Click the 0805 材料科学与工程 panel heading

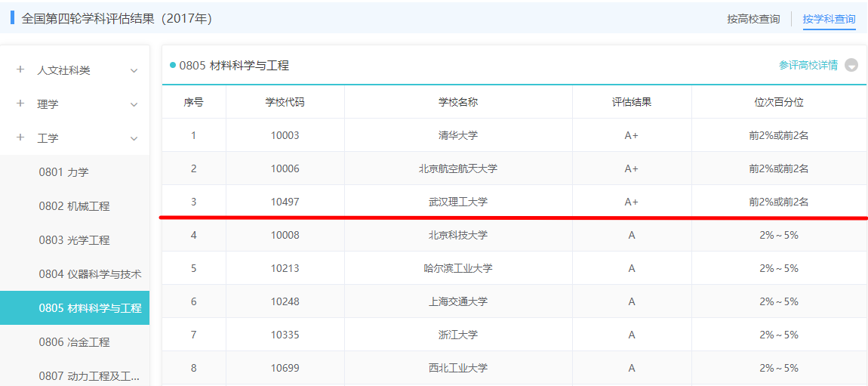click(234, 66)
